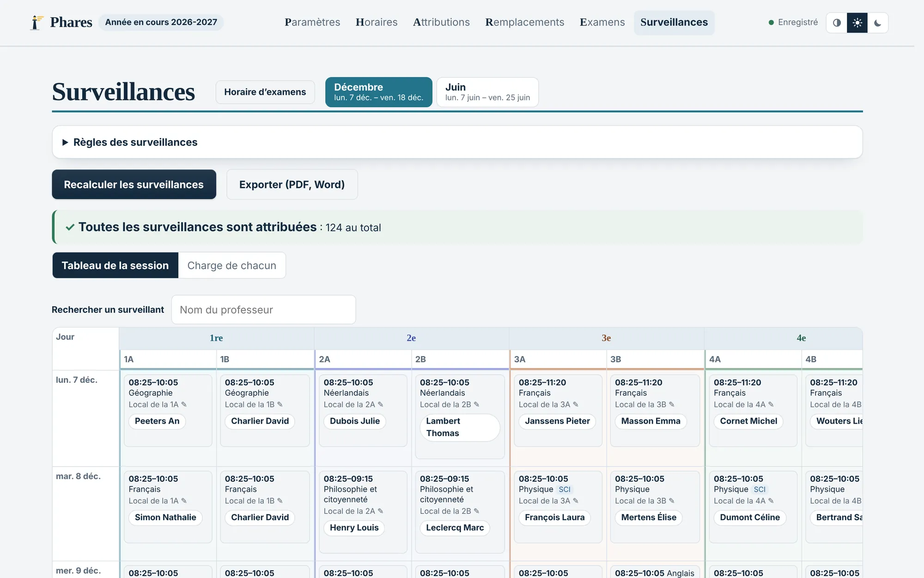Edit room pencil for 4A Français Monday
Viewport: 924px width, 578px height.
(771, 404)
